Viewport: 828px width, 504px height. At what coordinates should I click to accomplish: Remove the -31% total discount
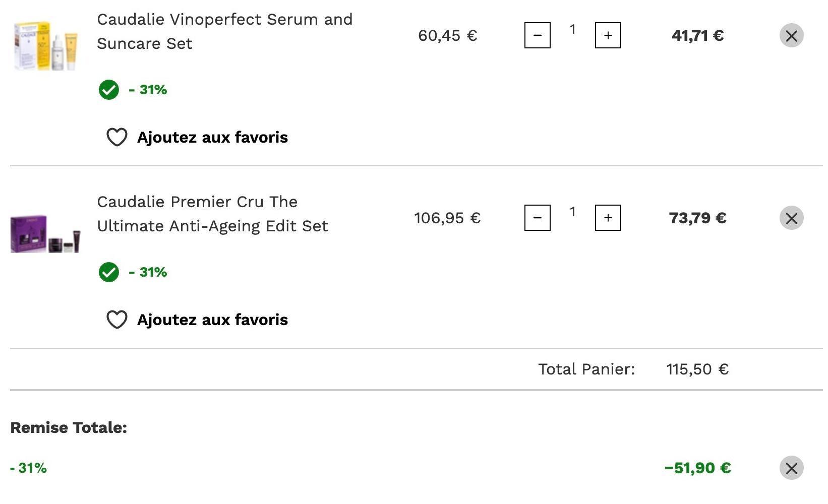(791, 468)
